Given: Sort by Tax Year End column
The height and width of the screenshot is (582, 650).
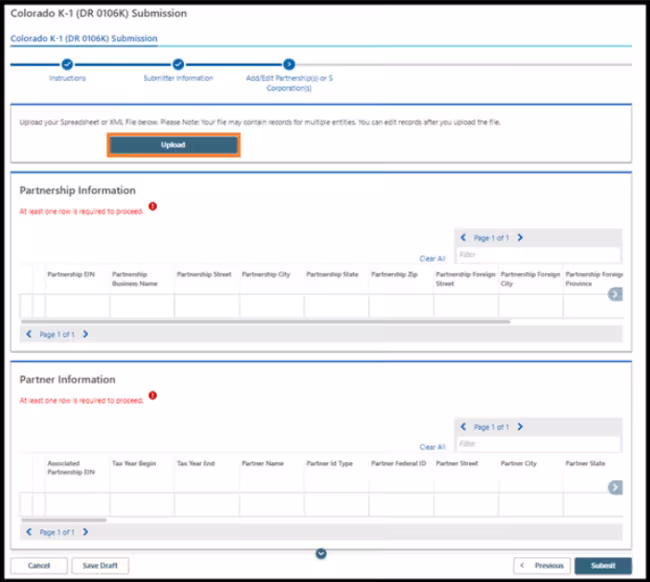Looking at the screenshot, I should coord(196,463).
